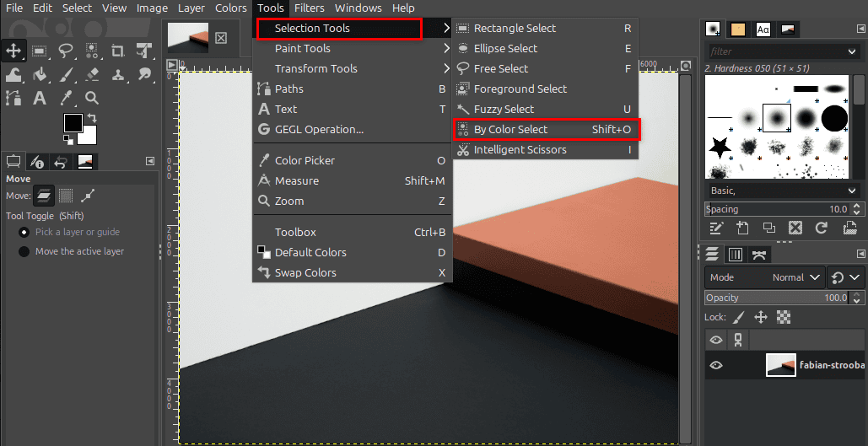Click GEGL Operation... menu entry
Viewport: 868px width, 446px height.
tap(353, 130)
